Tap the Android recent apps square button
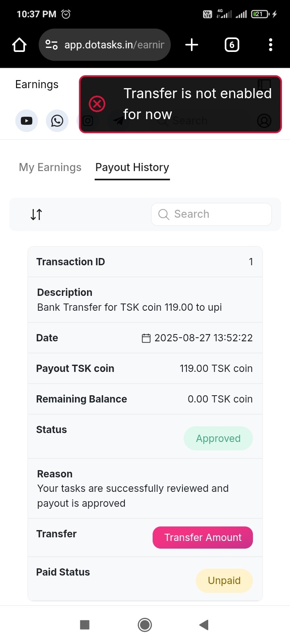 (x=85, y=625)
